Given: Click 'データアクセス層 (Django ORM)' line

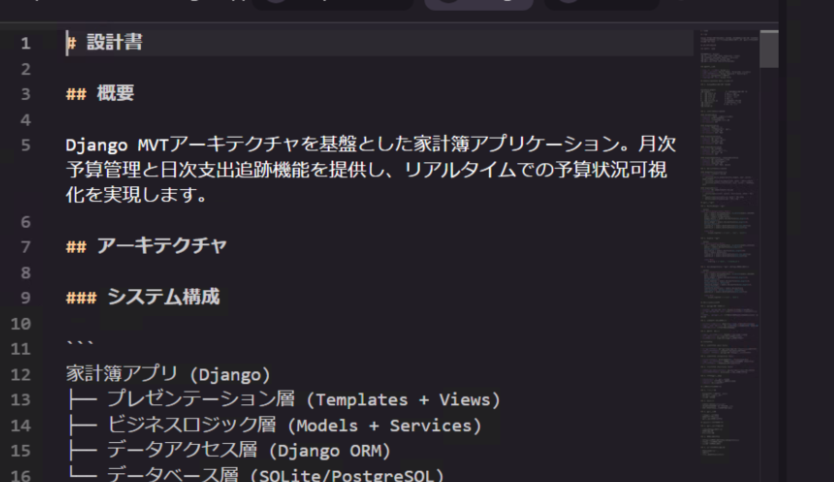Looking at the screenshot, I should 229,451.
